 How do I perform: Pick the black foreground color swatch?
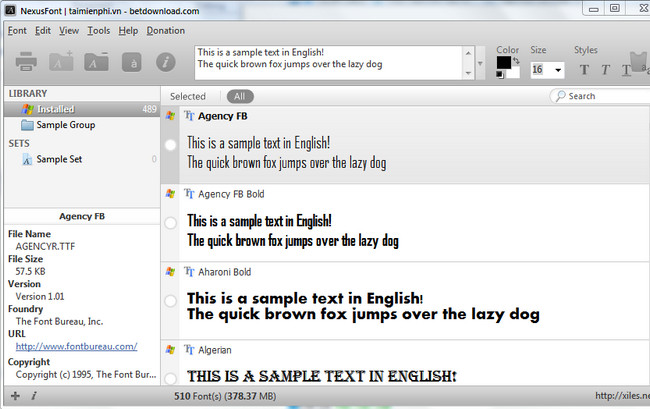click(x=504, y=63)
